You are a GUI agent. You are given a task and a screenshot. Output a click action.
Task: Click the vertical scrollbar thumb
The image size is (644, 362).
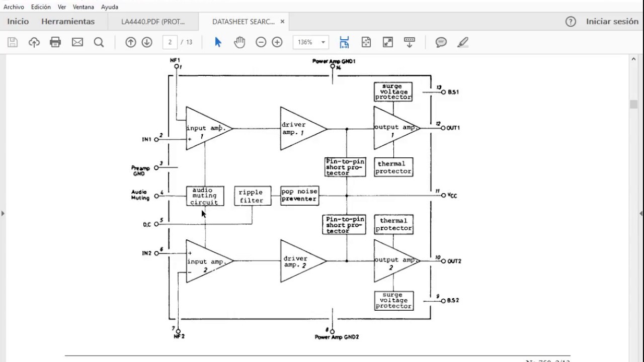[x=634, y=104]
